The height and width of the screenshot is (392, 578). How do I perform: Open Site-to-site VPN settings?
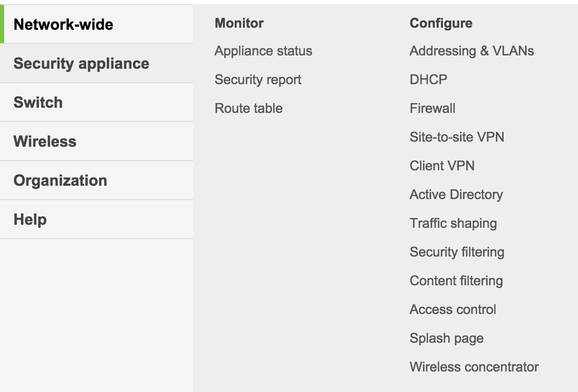(x=456, y=138)
